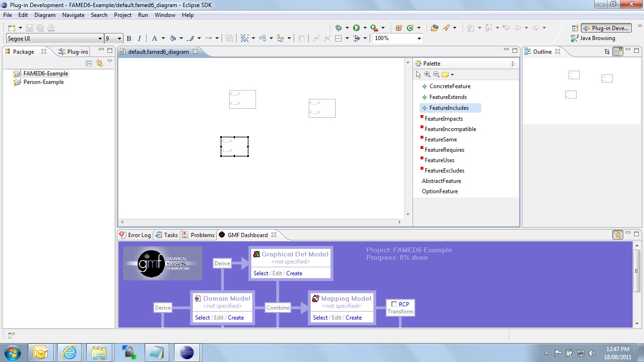Select the FeatureIncludes palette tool

click(x=450, y=108)
